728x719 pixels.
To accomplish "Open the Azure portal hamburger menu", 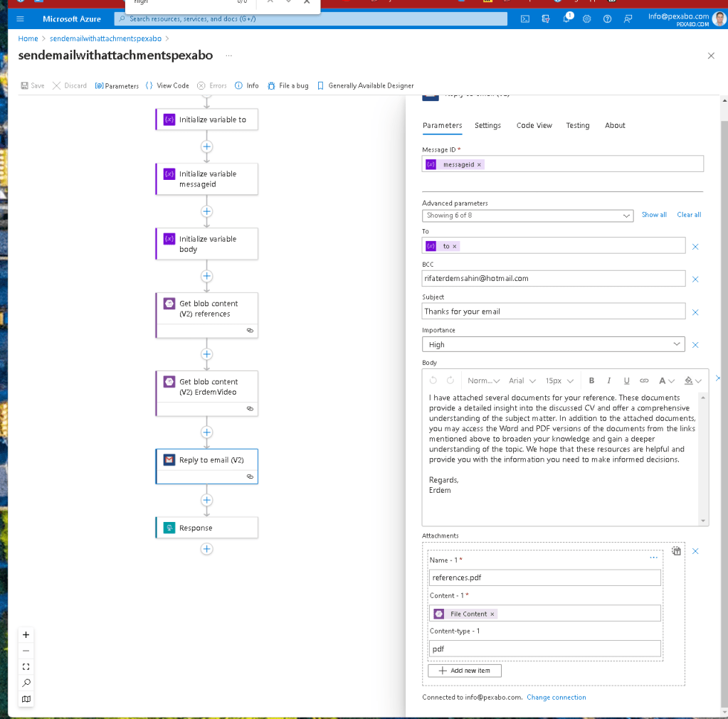I will point(20,19).
